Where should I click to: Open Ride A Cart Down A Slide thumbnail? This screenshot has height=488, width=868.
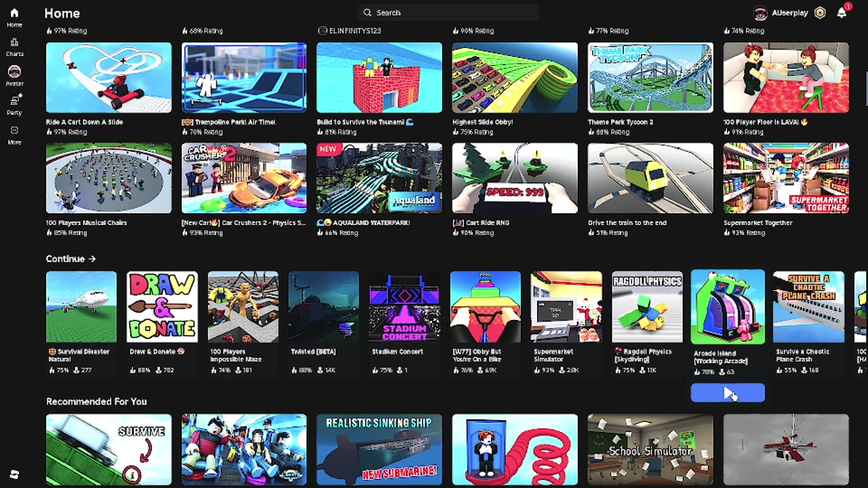[x=108, y=77]
